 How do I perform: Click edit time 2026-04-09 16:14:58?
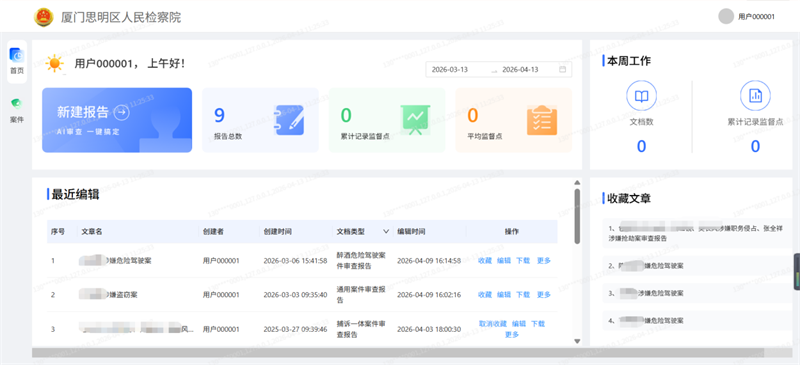(429, 260)
